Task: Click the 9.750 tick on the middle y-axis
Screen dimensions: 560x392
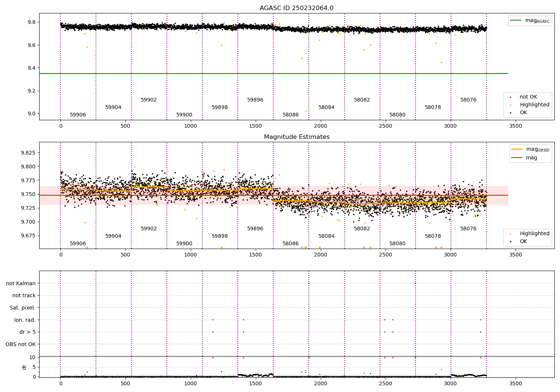Action: point(28,194)
